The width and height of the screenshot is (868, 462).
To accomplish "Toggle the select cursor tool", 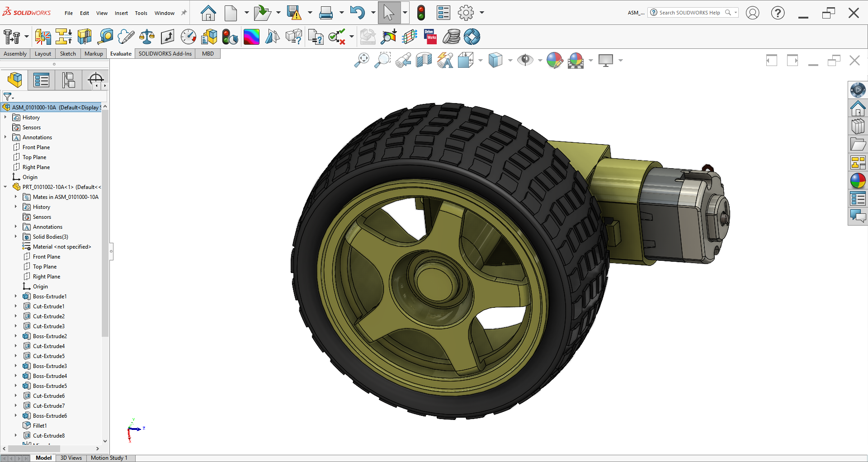I will point(388,13).
